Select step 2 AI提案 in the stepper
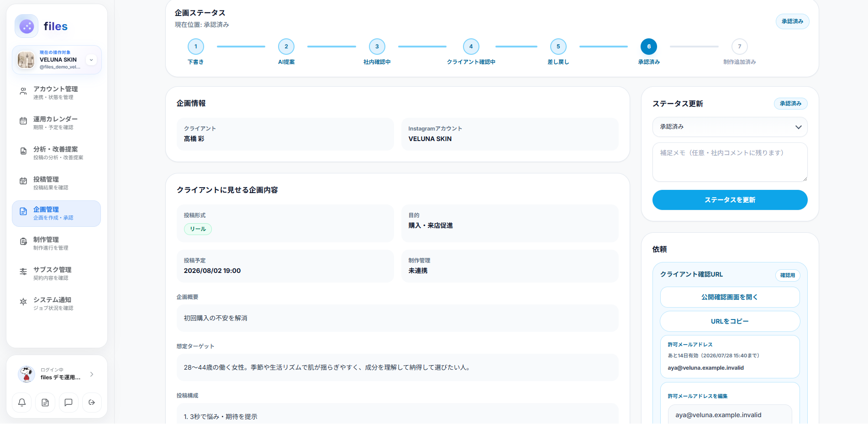868x424 pixels. 286,47
